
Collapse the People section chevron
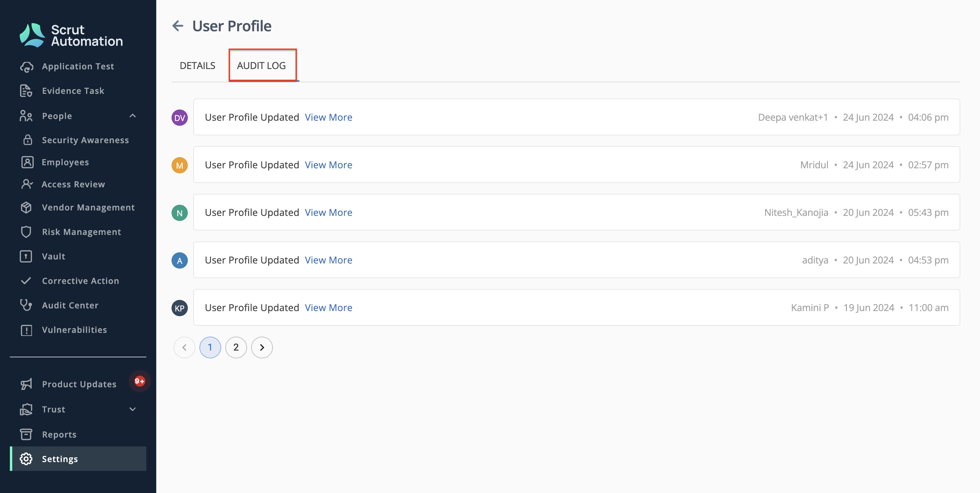pos(133,116)
